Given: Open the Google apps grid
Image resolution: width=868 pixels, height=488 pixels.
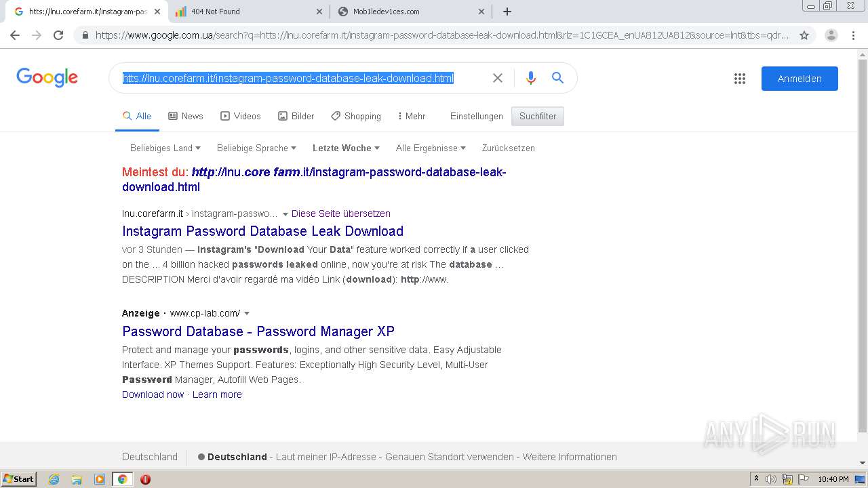Looking at the screenshot, I should pos(740,79).
